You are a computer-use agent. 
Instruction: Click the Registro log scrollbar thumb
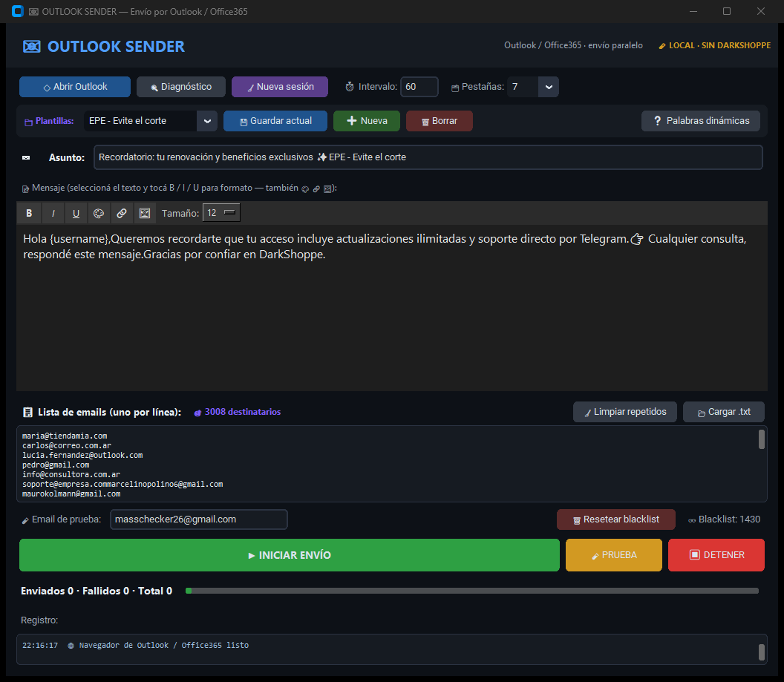762,652
